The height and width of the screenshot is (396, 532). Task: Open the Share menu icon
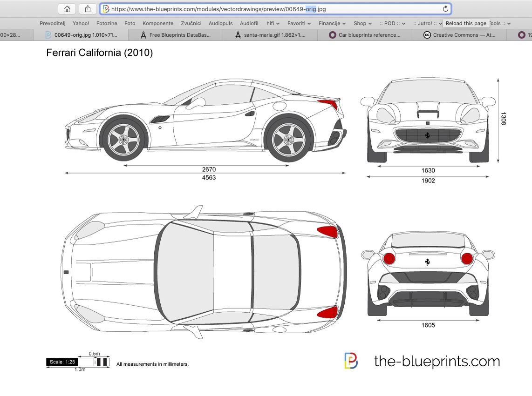pos(88,9)
